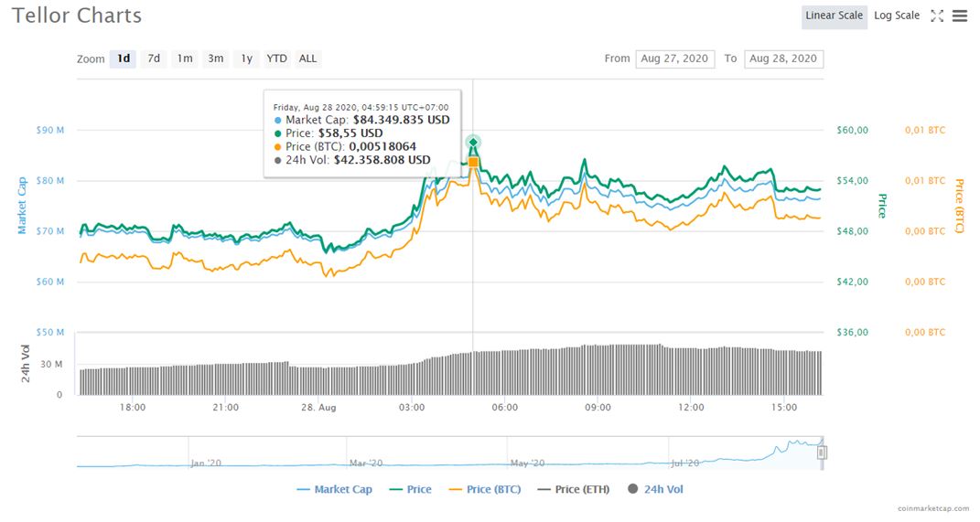Toggle Price series in legend
The height and width of the screenshot is (522, 980).
411,489
